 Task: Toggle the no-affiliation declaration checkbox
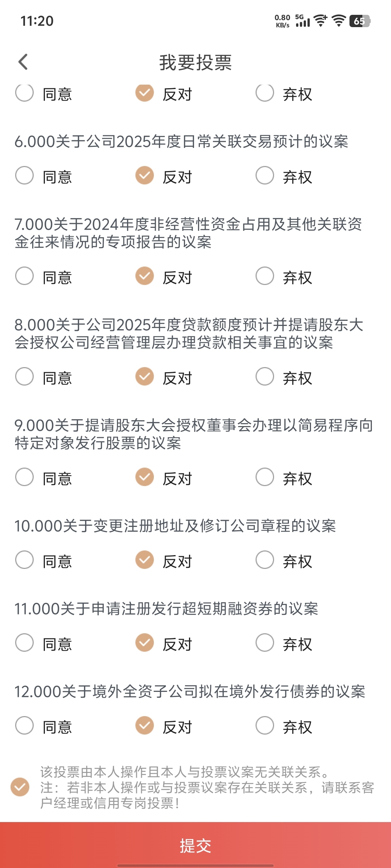click(x=20, y=787)
